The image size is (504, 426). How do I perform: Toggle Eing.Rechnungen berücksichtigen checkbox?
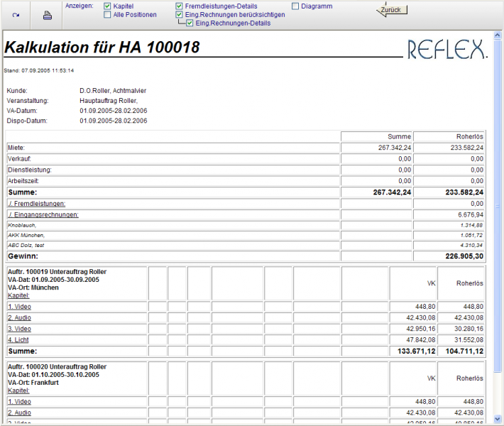[180, 14]
